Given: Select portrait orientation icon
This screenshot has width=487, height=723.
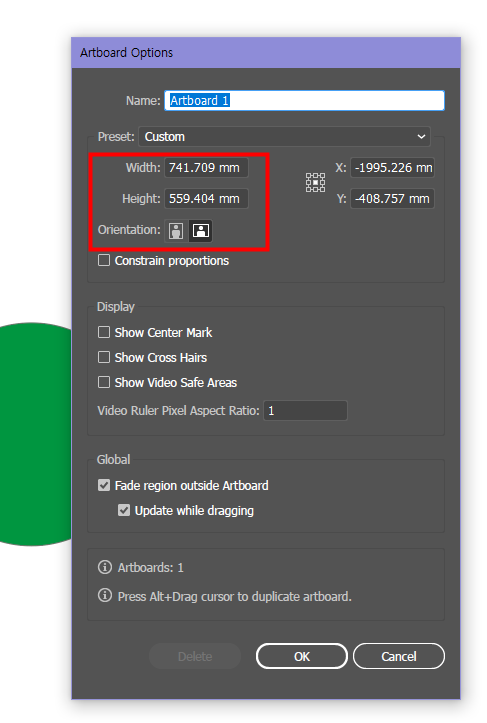Looking at the screenshot, I should point(176,231).
